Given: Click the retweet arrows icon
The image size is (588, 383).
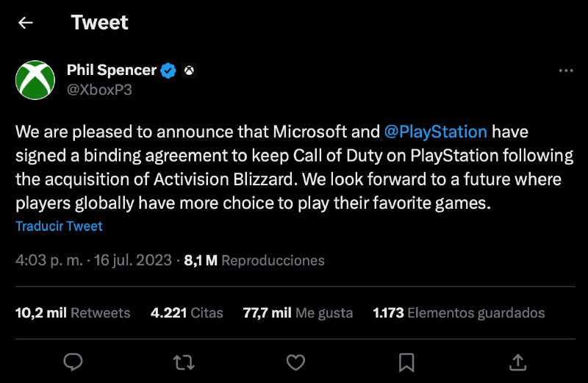Looking at the screenshot, I should (184, 362).
